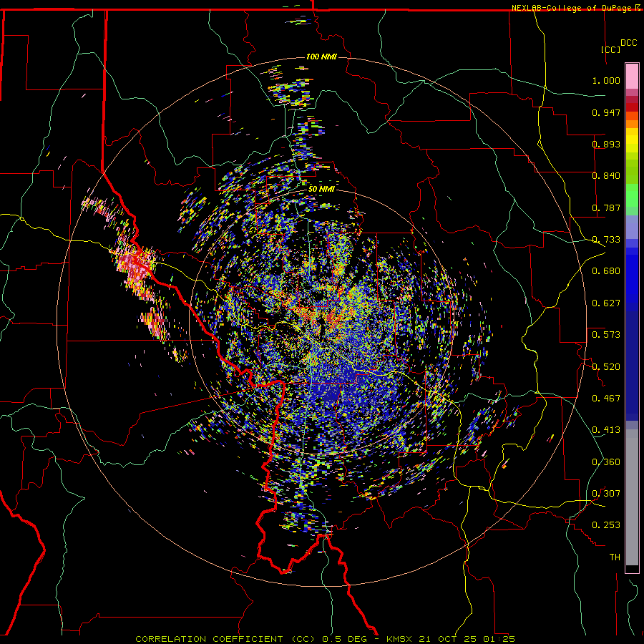Click the 0.413 legend value
Viewport: 644px width, 644px height.
click(x=606, y=430)
